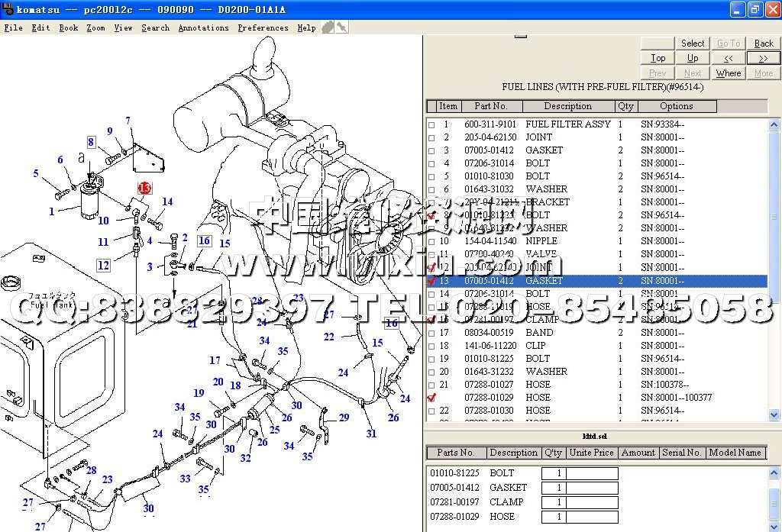Uncheck the selected item 13 Gasket checkbox
The image size is (782, 532).
[431, 281]
